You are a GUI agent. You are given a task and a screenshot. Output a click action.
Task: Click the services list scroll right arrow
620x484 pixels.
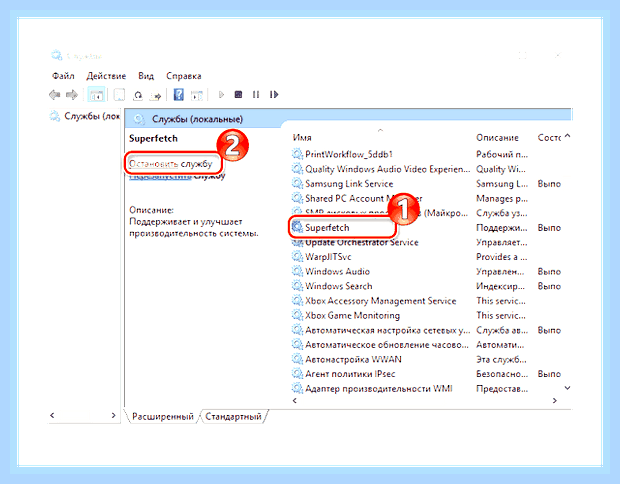pos(555,401)
